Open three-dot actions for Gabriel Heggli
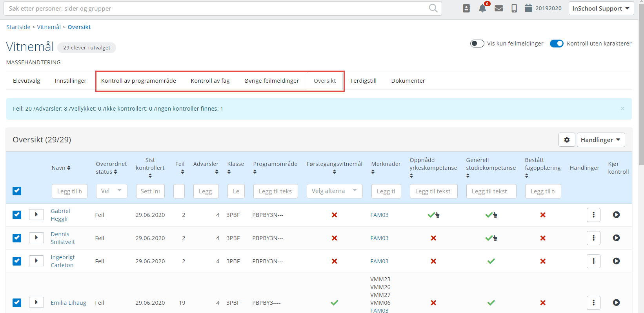 coord(593,215)
